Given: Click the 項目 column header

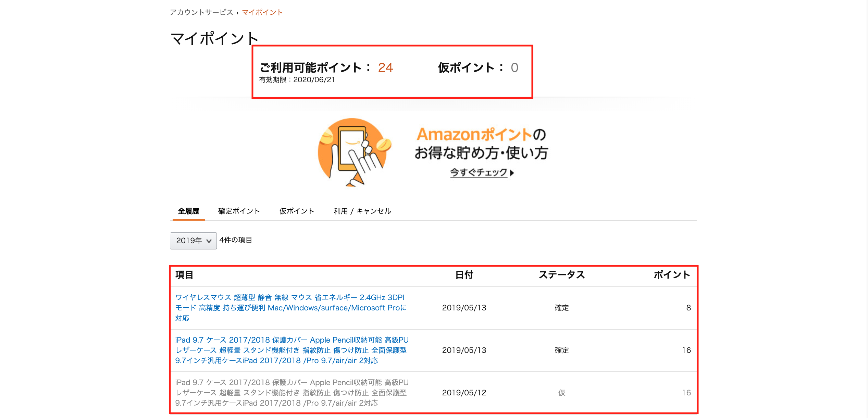Looking at the screenshot, I should point(184,275).
